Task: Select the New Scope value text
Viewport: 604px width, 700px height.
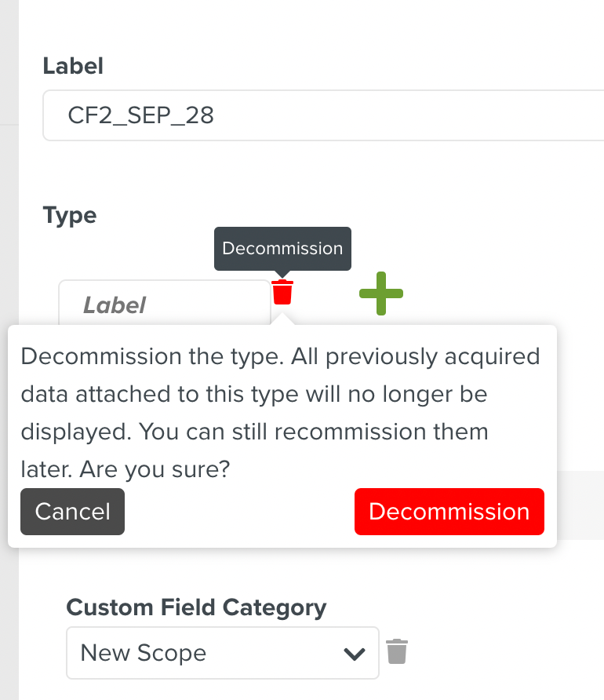Action: (144, 653)
